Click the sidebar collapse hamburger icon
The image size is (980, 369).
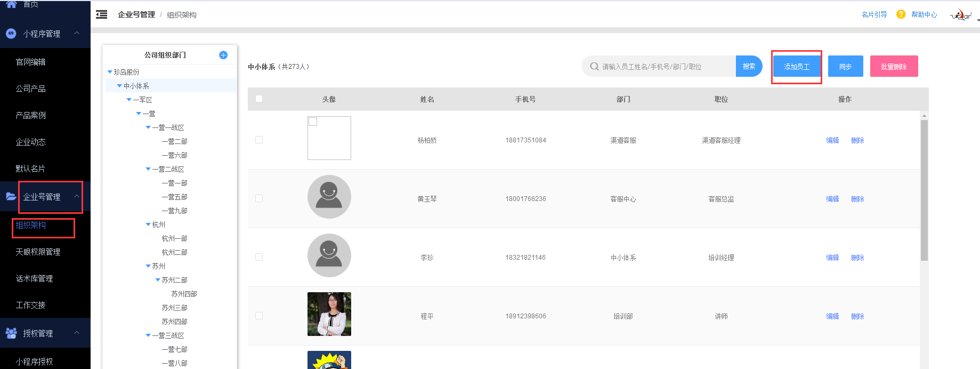click(101, 14)
